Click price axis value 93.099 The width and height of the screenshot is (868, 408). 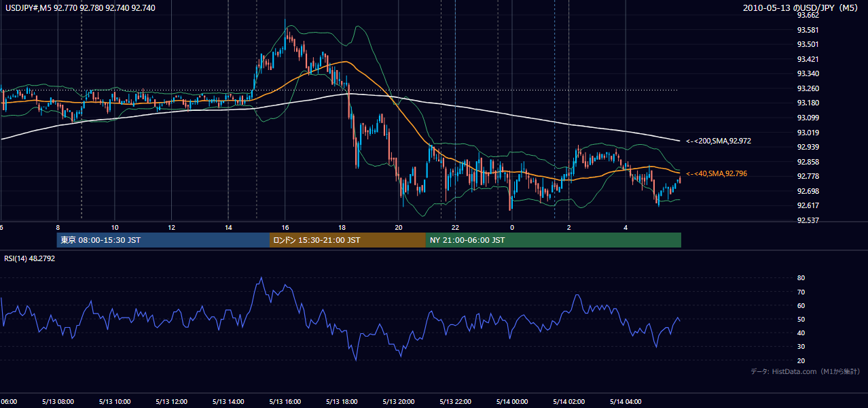tap(808, 118)
